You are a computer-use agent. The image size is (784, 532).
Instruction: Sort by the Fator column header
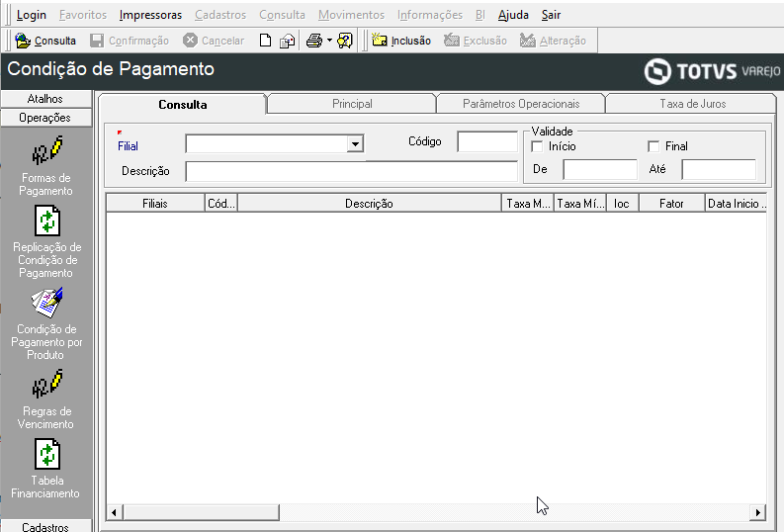671,204
